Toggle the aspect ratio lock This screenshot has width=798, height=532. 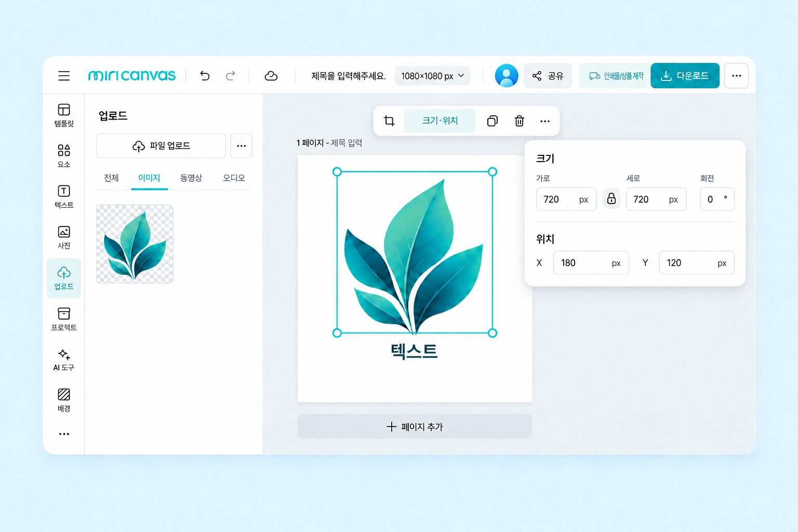611,199
